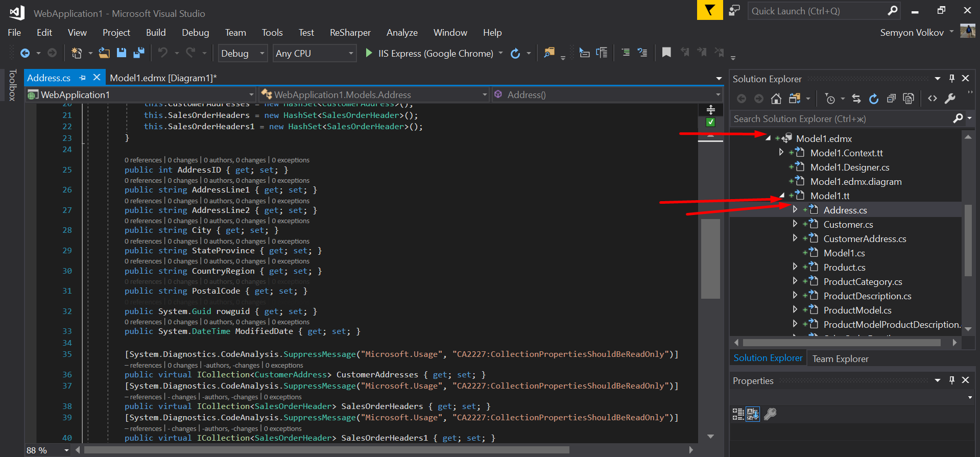Select Model1.edmx.diagram in Solution Explorer
The height and width of the screenshot is (457, 980).
coord(856,181)
